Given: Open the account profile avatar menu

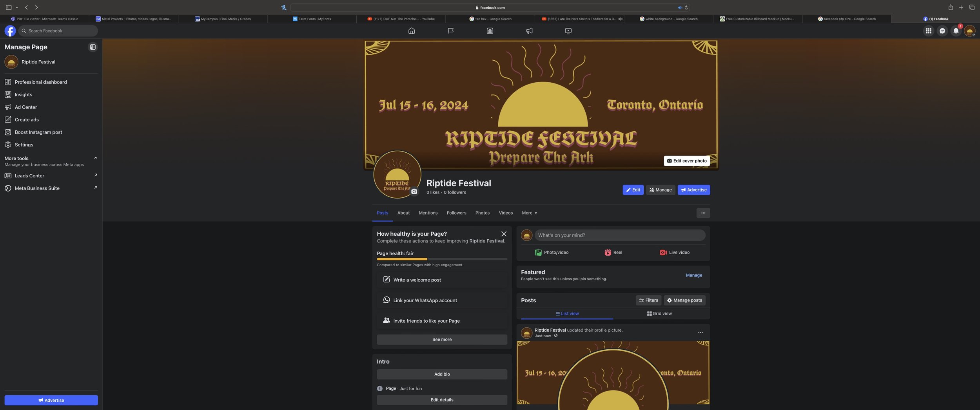Looking at the screenshot, I should click(970, 31).
